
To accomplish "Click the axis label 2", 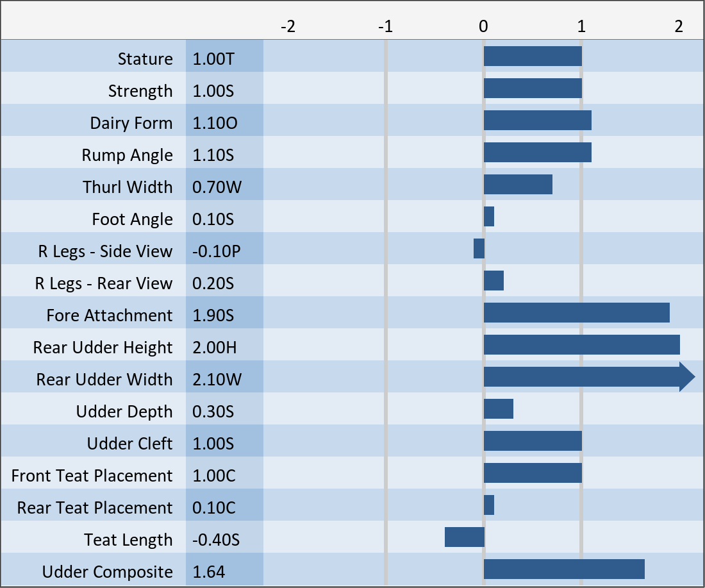I will tap(678, 26).
